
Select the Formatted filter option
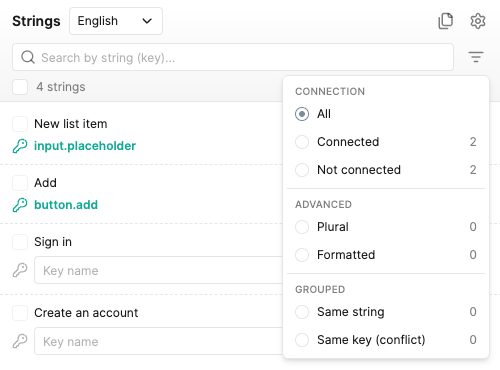click(x=302, y=255)
